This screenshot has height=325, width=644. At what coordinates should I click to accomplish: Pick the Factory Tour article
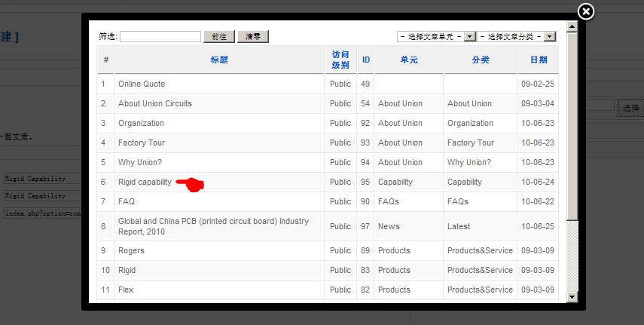(x=142, y=143)
